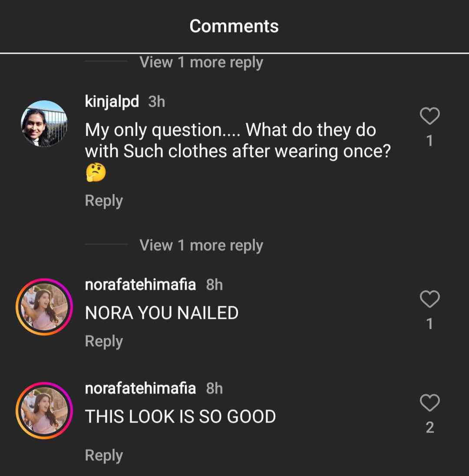Reply to kinjalpd's comment

pyautogui.click(x=103, y=200)
